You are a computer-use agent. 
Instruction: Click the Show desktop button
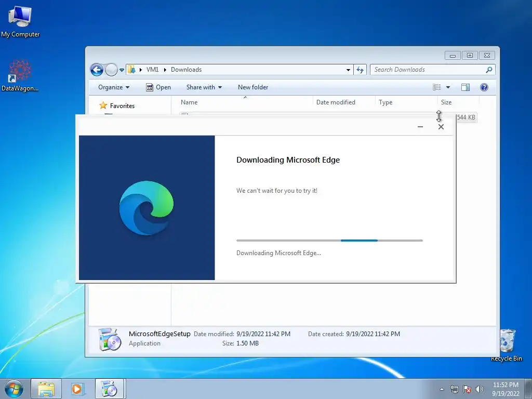click(x=528, y=389)
